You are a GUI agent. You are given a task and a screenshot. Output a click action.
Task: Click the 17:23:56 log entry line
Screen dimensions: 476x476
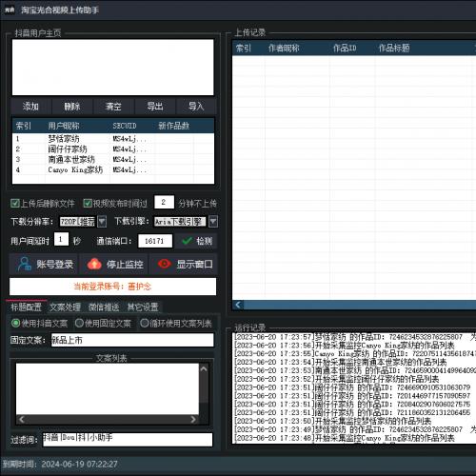[345, 346]
